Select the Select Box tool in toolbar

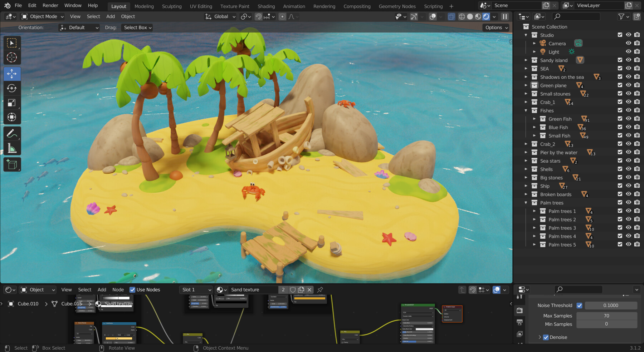point(12,43)
